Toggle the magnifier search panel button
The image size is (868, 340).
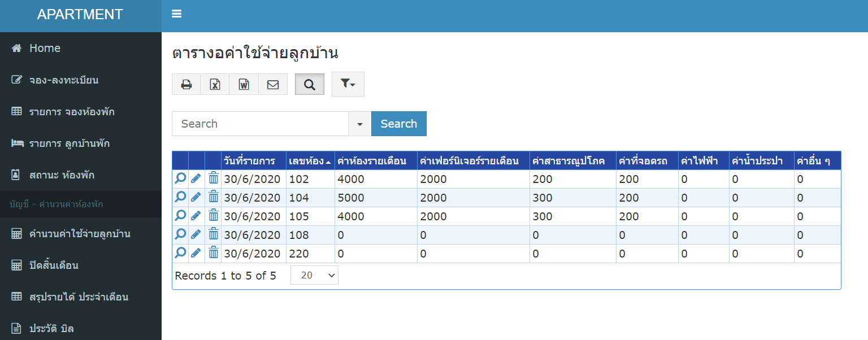point(309,84)
